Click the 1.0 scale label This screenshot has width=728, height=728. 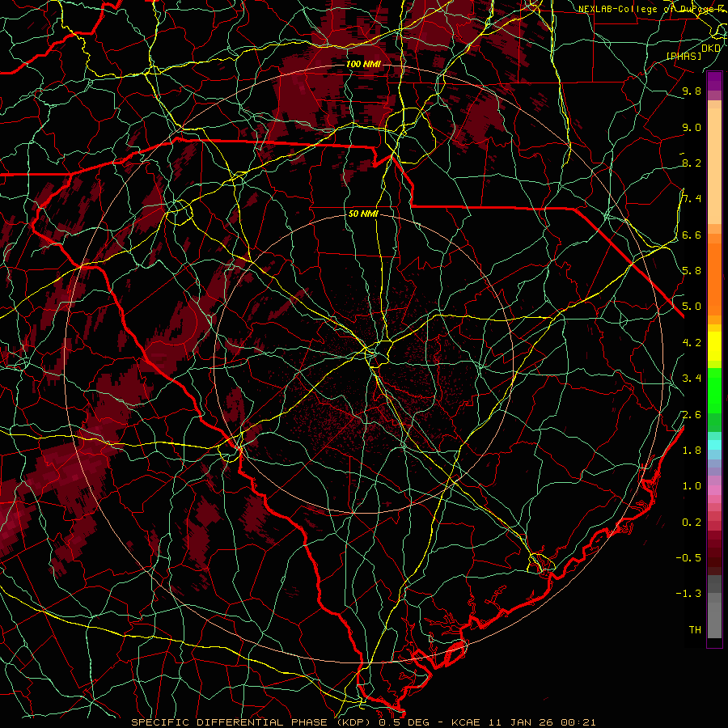pos(692,486)
